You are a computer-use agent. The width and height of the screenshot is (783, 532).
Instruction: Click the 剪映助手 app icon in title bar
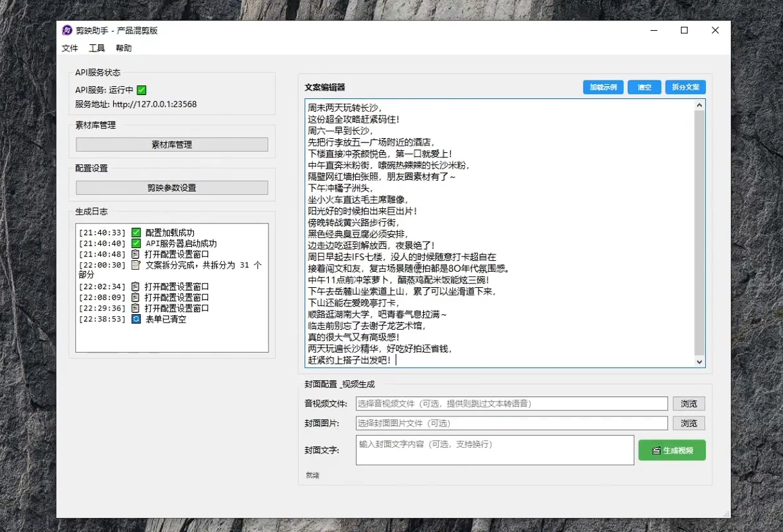pos(67,30)
